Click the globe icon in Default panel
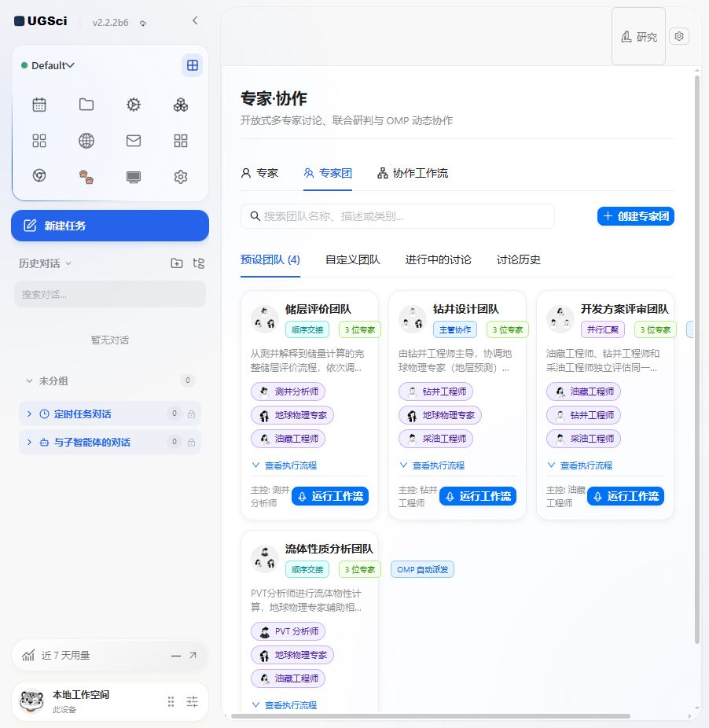Image resolution: width=709 pixels, height=728 pixels. click(86, 141)
